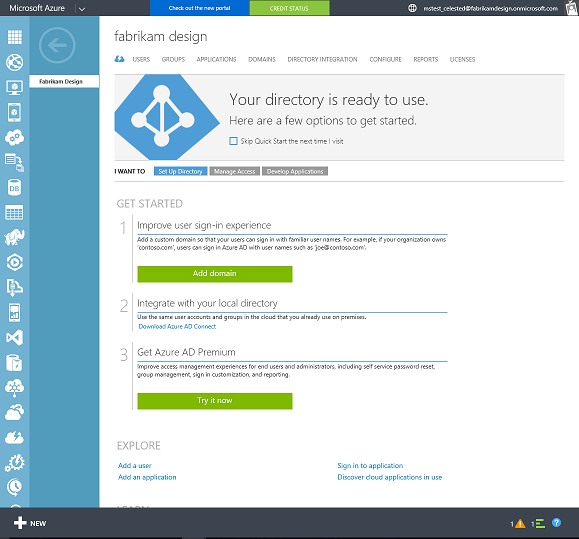Switch to the USERS tab
The image size is (579, 539).
point(141,59)
